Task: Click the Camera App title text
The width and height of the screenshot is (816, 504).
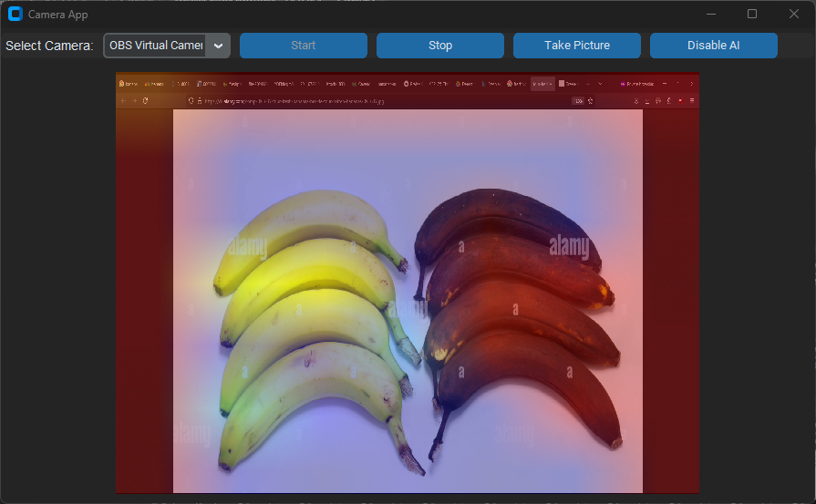Action: coord(58,15)
